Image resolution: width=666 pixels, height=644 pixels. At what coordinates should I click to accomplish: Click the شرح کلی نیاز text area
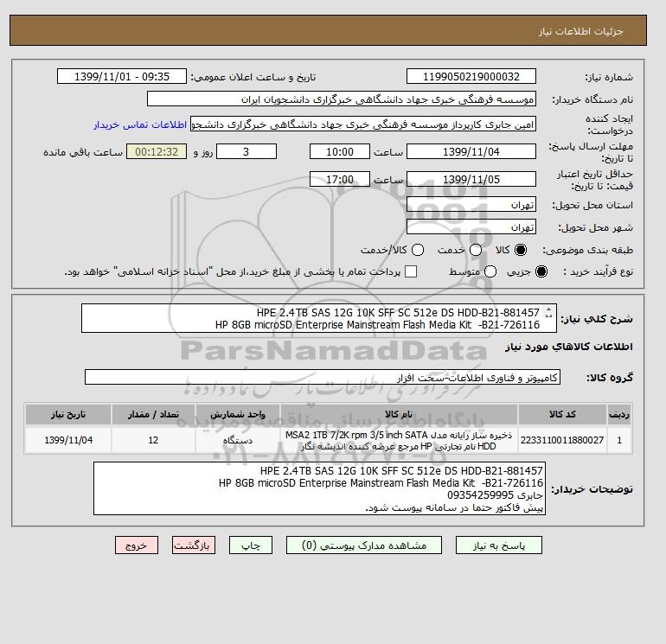319,318
